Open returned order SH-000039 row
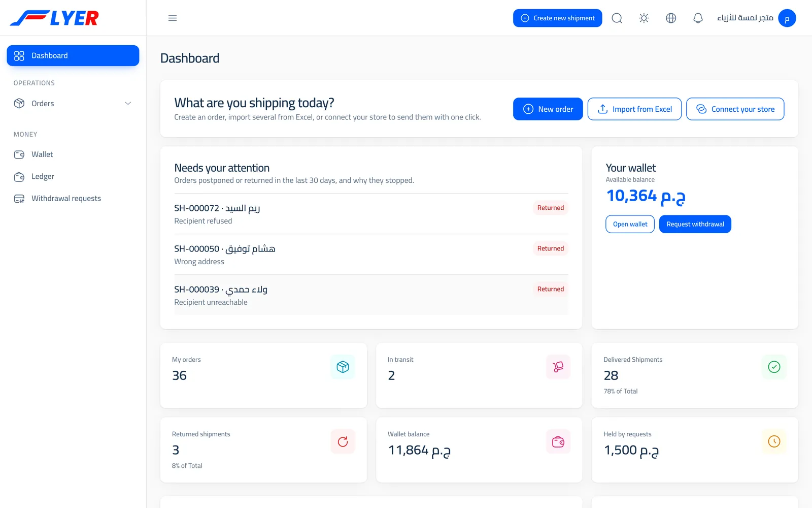Image resolution: width=812 pixels, height=508 pixels. [371, 295]
